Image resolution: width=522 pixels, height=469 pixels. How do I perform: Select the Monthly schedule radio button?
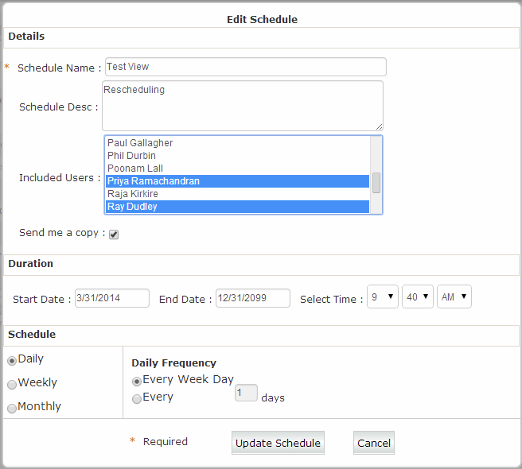coord(12,408)
